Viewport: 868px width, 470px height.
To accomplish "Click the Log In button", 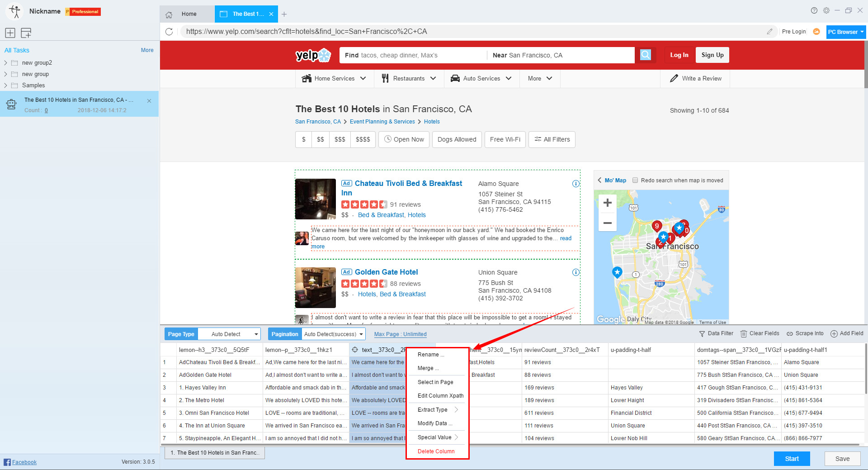I will [679, 55].
